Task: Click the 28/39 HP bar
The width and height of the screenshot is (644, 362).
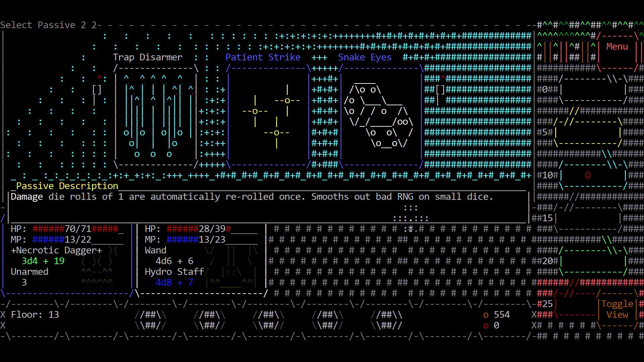Action: [x=212, y=229]
